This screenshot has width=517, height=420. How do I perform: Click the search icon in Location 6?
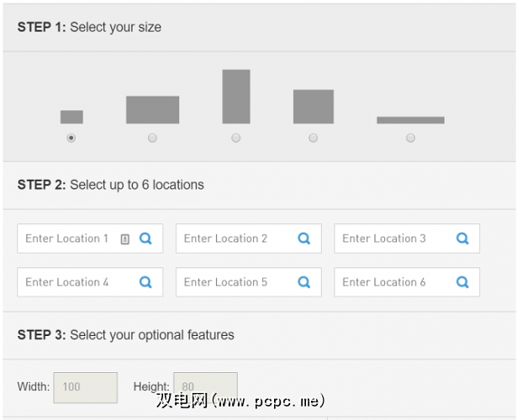462,282
